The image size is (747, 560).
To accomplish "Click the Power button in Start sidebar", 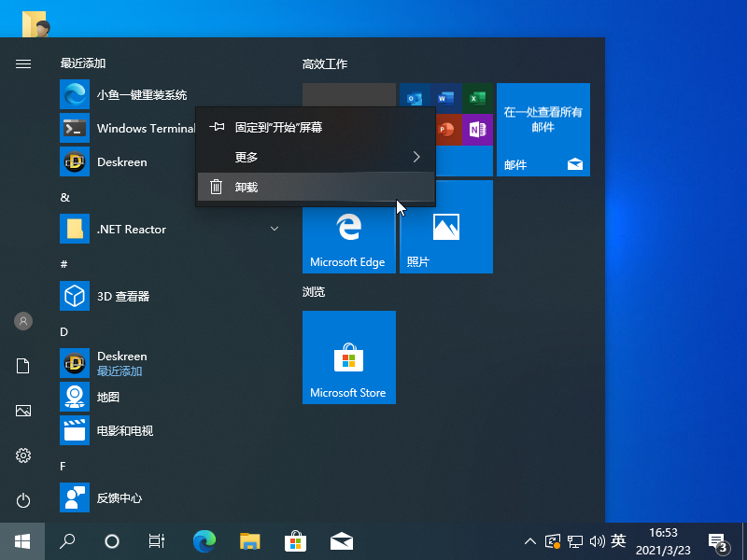I will click(x=23, y=501).
